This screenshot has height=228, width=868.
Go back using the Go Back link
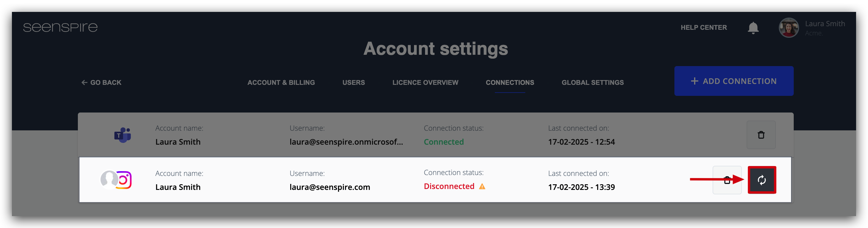pyautogui.click(x=101, y=82)
